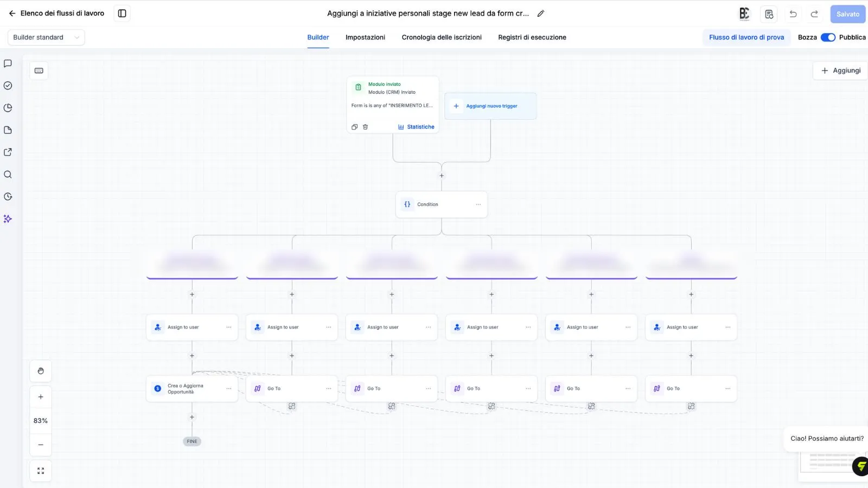Open the keyboard shortcuts icon

[39, 70]
